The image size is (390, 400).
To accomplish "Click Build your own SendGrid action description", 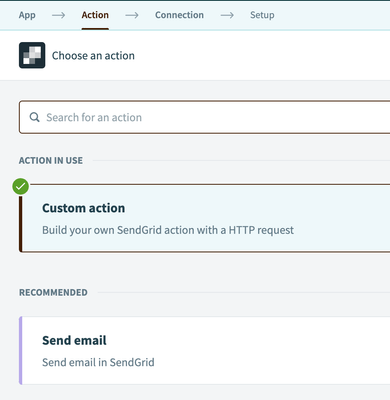I will pos(168,230).
